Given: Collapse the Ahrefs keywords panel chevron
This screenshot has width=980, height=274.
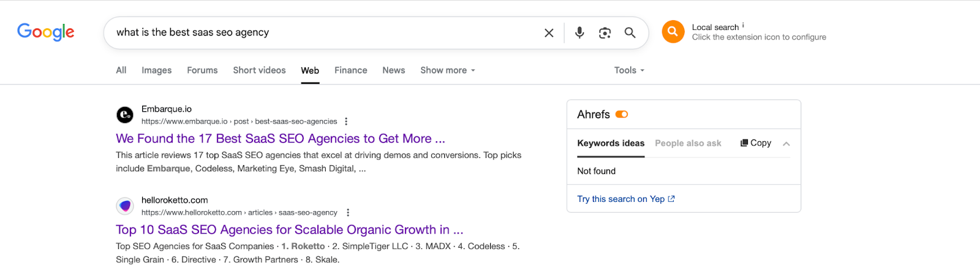Looking at the screenshot, I should coord(786,144).
